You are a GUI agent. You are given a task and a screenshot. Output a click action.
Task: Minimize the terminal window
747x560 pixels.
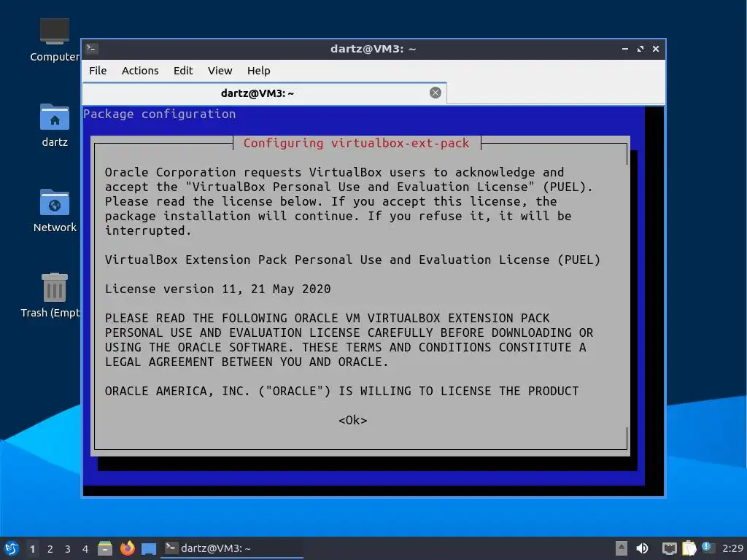click(x=625, y=49)
